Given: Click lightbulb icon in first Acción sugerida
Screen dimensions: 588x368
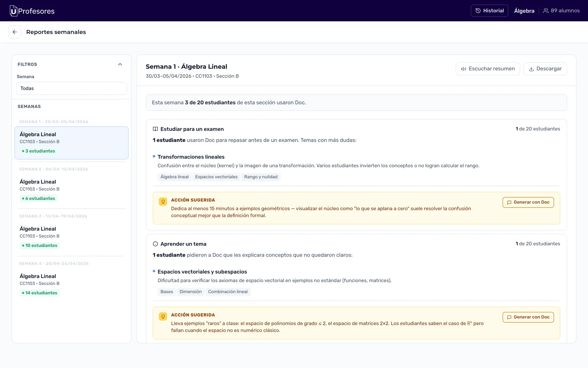Looking at the screenshot, I should [163, 202].
